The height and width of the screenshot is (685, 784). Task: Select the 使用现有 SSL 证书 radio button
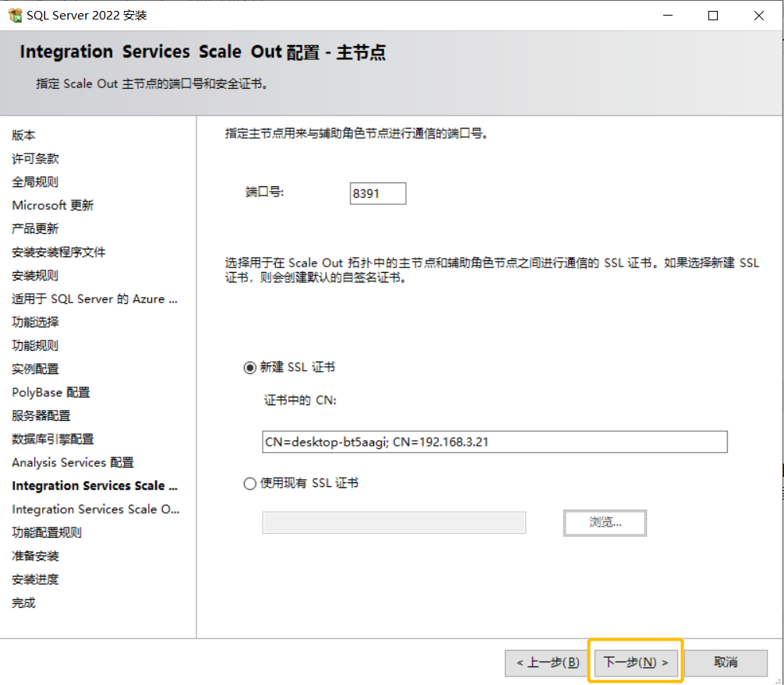coord(249,483)
